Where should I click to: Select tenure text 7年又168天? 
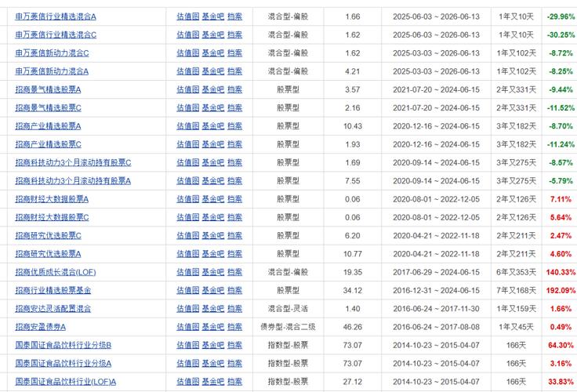[517, 290]
